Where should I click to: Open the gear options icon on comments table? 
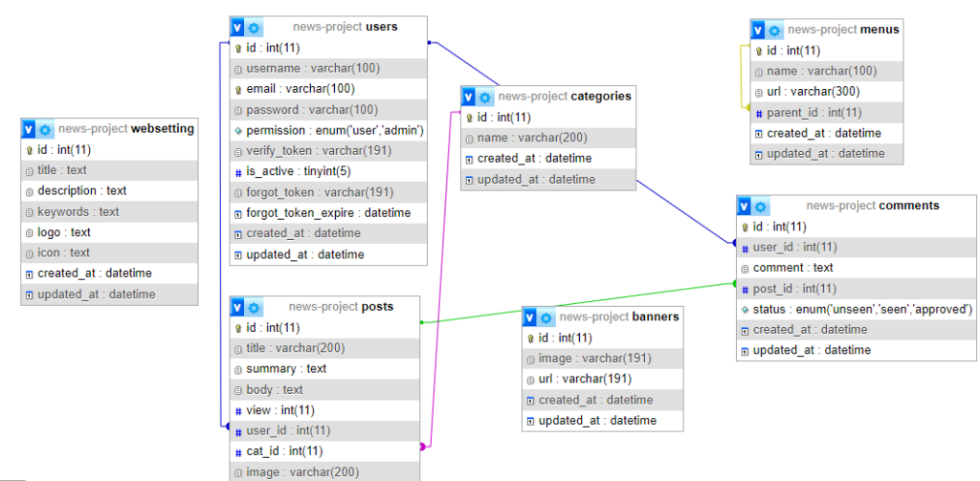pos(761,207)
